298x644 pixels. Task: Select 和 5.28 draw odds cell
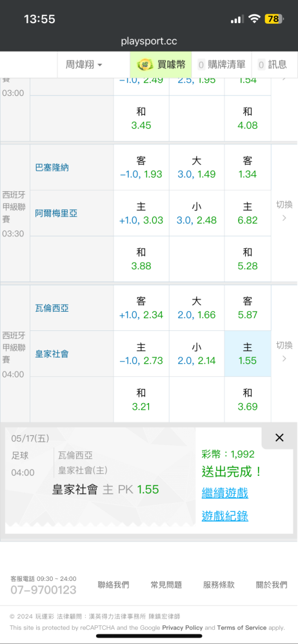tap(248, 259)
